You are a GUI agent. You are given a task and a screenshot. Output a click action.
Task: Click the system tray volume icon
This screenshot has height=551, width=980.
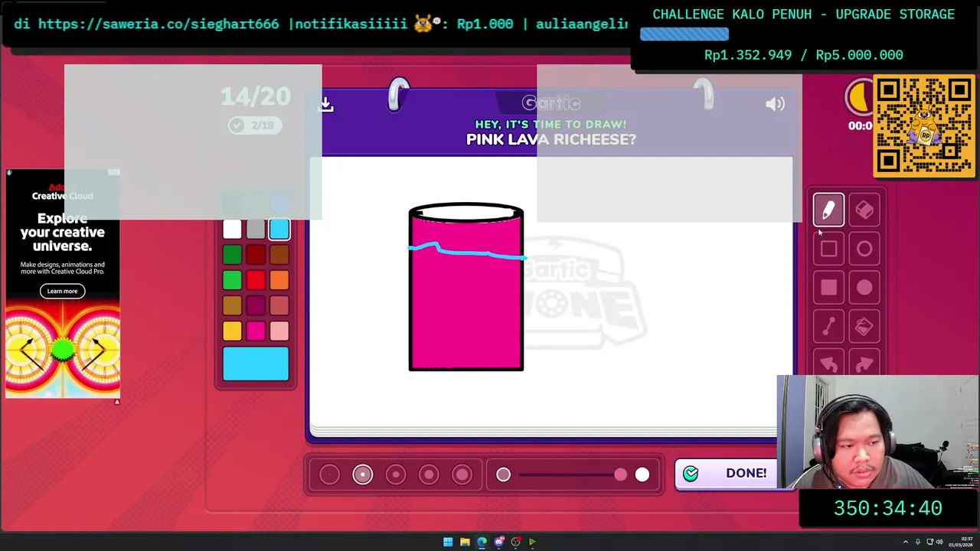coord(941,542)
